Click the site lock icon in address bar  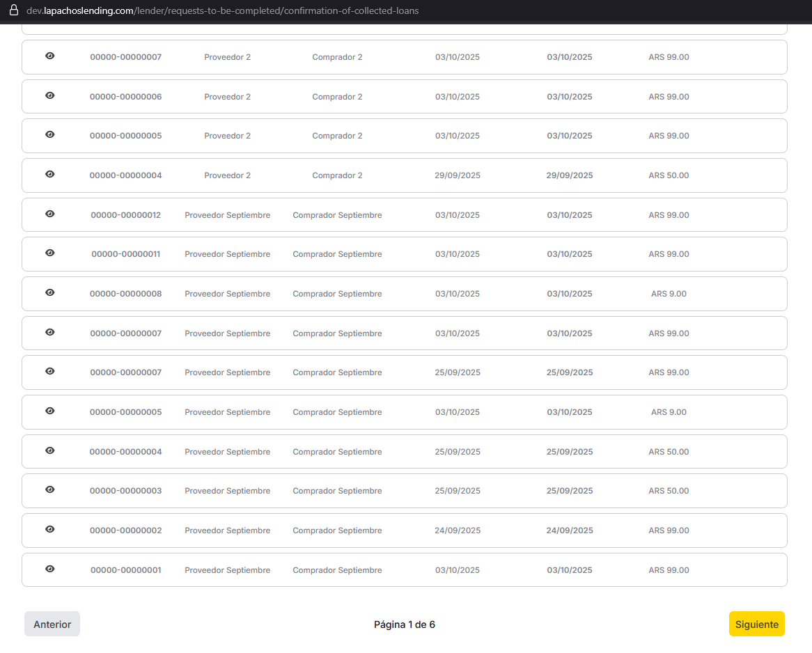point(13,10)
